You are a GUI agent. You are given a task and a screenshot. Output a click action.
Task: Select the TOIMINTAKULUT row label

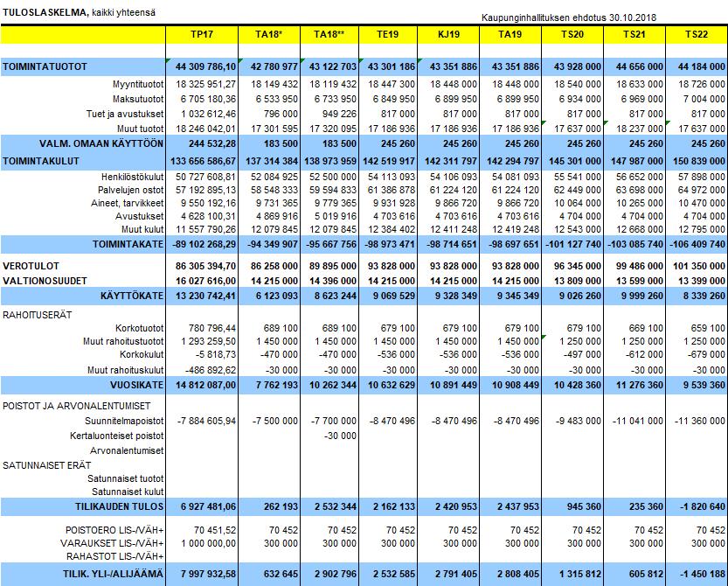click(x=41, y=161)
